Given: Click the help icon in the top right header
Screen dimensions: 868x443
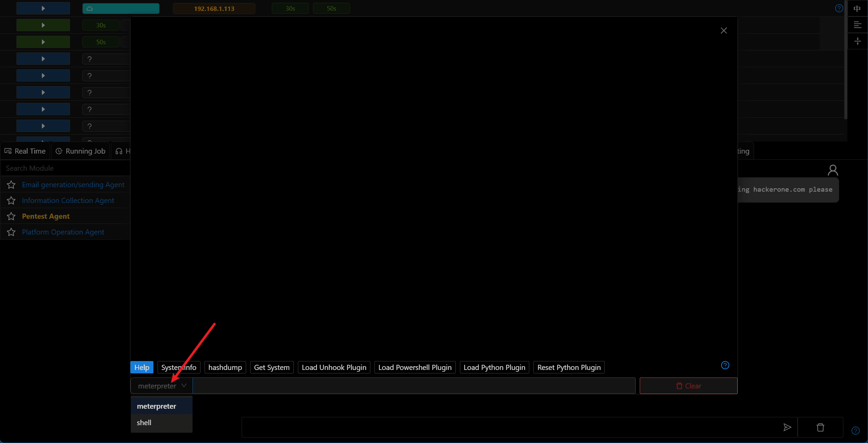Looking at the screenshot, I should (839, 8).
